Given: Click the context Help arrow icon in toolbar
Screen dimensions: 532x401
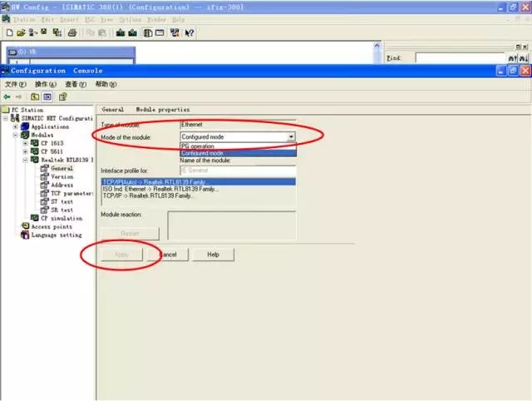Looking at the screenshot, I should point(190,32).
